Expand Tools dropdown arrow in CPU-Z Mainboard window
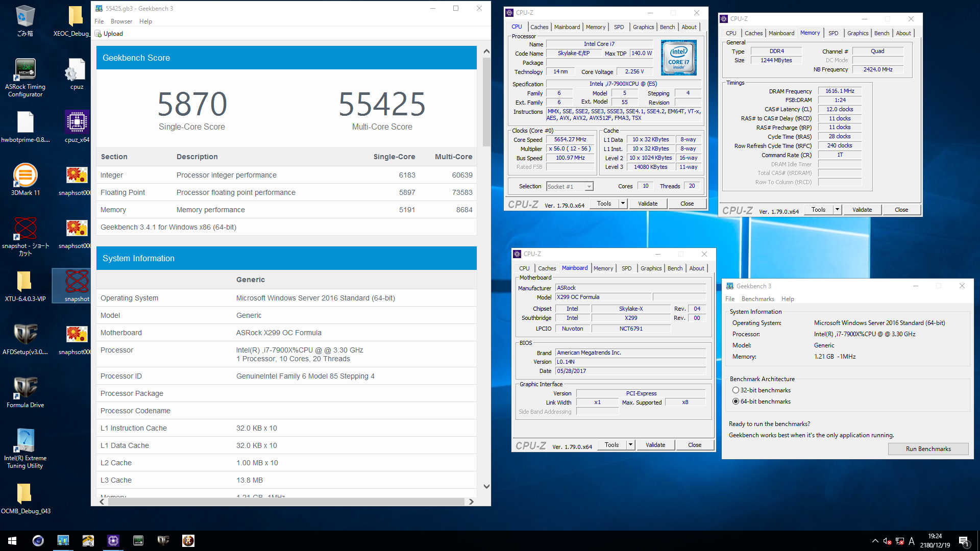Screen dimensions: 980x551 [x=630, y=445]
